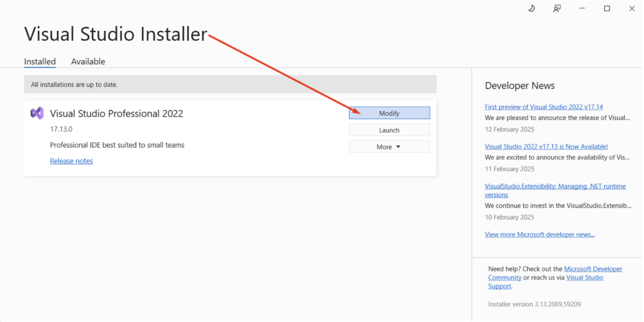
Task: Open the First preview of Visual Studio 2022 v17.14 article
Action: point(543,107)
